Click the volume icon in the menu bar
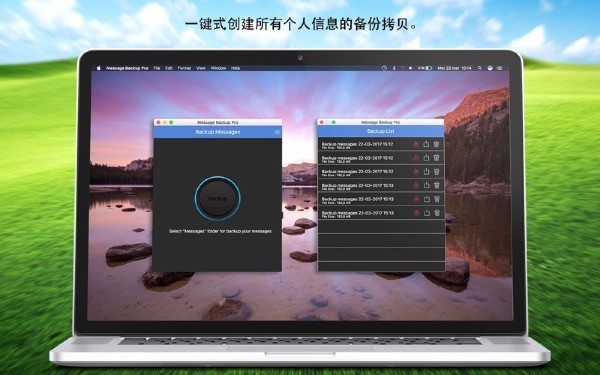This screenshot has height=375, width=600. click(x=411, y=68)
